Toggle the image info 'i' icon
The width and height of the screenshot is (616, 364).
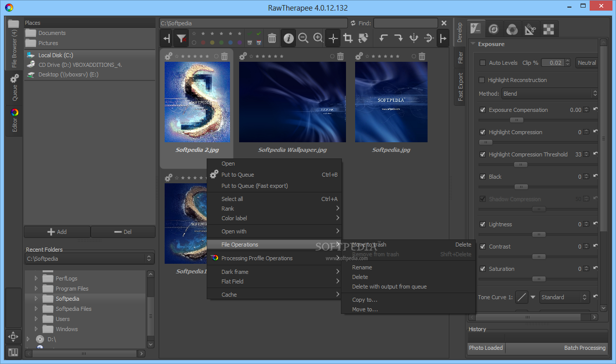pyautogui.click(x=288, y=38)
